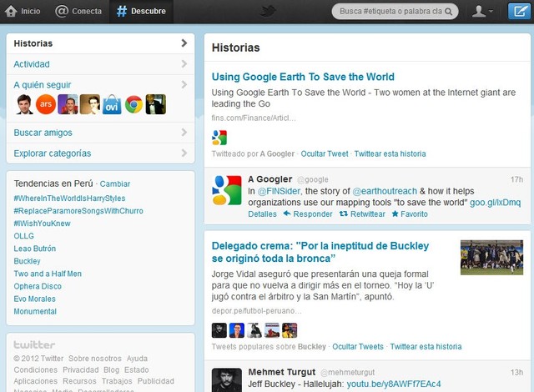Open Inicio tab label
The width and height of the screenshot is (534, 392).
pyautogui.click(x=31, y=11)
